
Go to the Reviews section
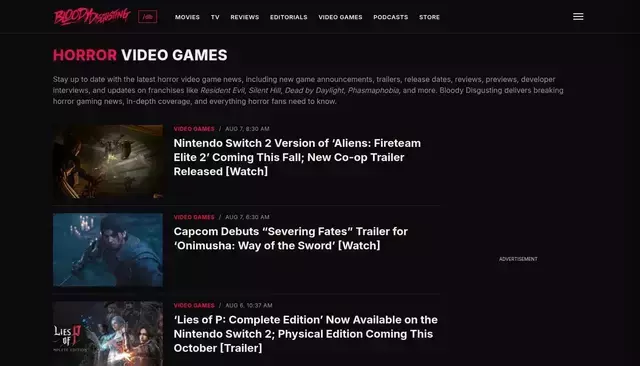pyautogui.click(x=244, y=17)
